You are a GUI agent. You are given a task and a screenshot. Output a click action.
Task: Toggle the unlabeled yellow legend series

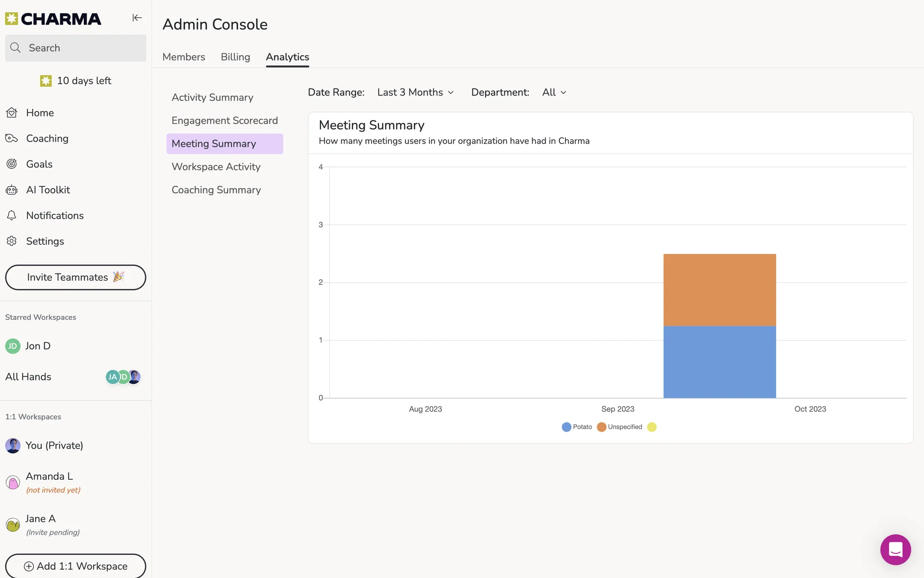pyautogui.click(x=652, y=427)
